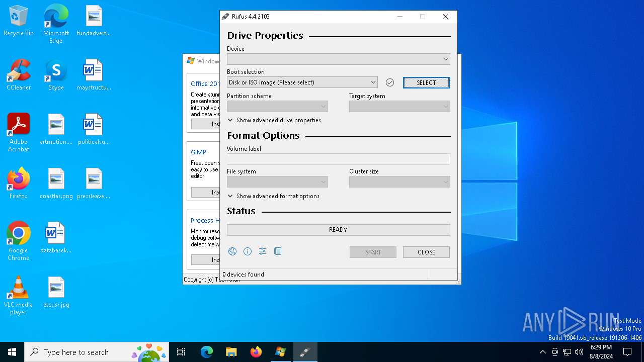Select fundadvert image file on desktop

94,21
